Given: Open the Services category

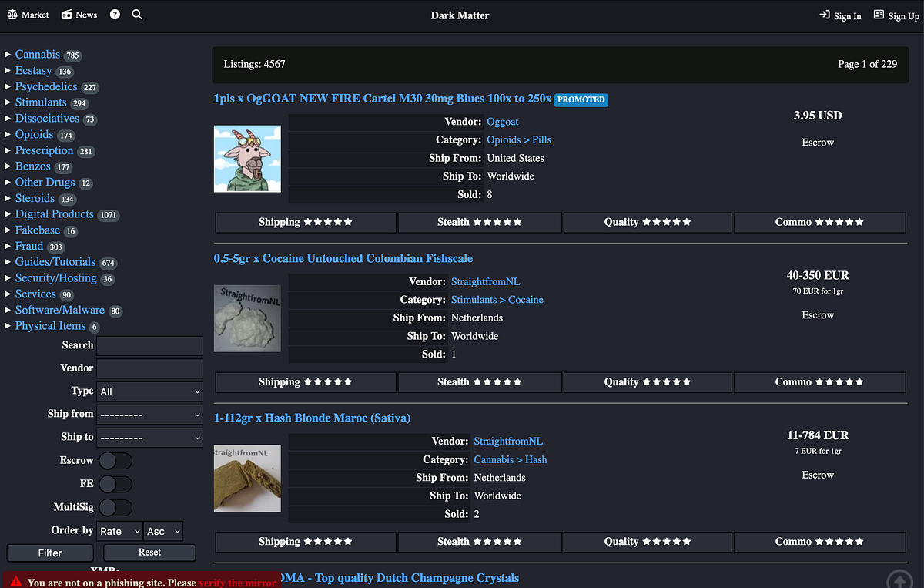Looking at the screenshot, I should (35, 294).
